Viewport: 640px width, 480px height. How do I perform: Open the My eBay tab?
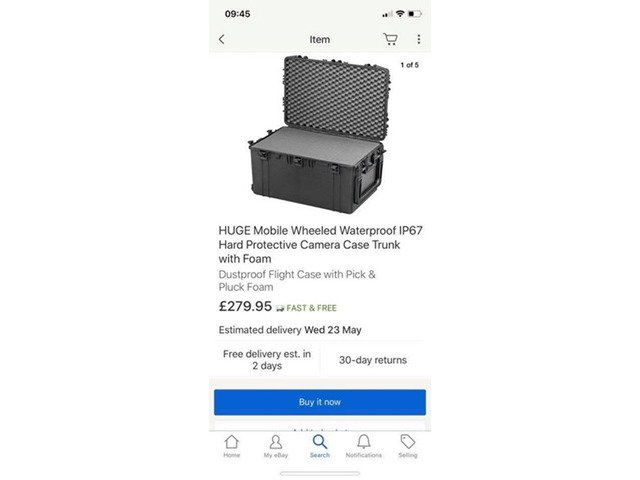(276, 447)
